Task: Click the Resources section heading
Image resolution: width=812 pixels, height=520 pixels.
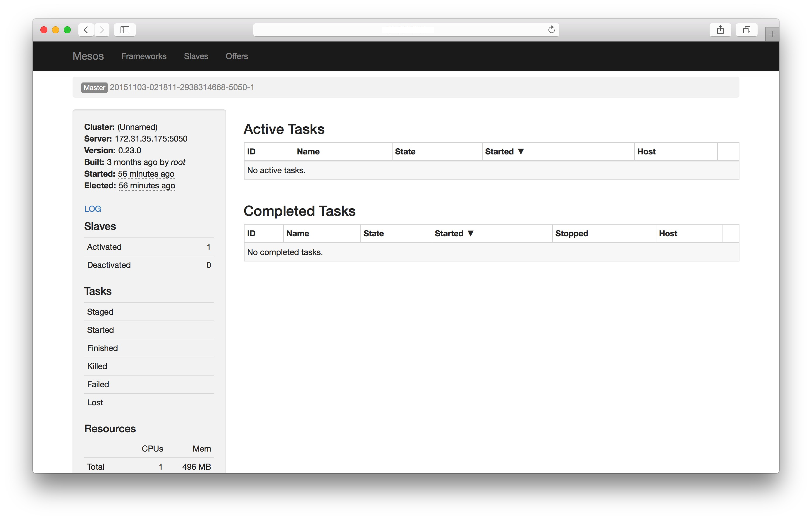Action: pos(110,428)
